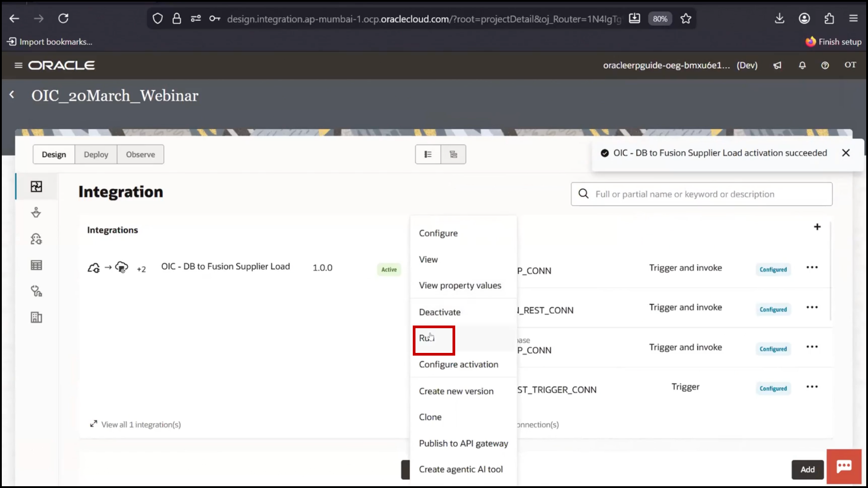
Task: Click Import bookmarks link
Action: (x=50, y=42)
